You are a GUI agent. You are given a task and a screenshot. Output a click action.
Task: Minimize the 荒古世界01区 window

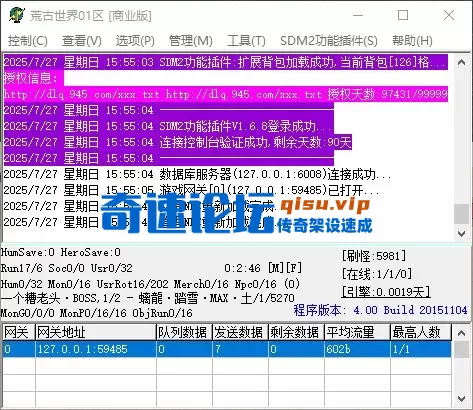pyautogui.click(x=358, y=15)
